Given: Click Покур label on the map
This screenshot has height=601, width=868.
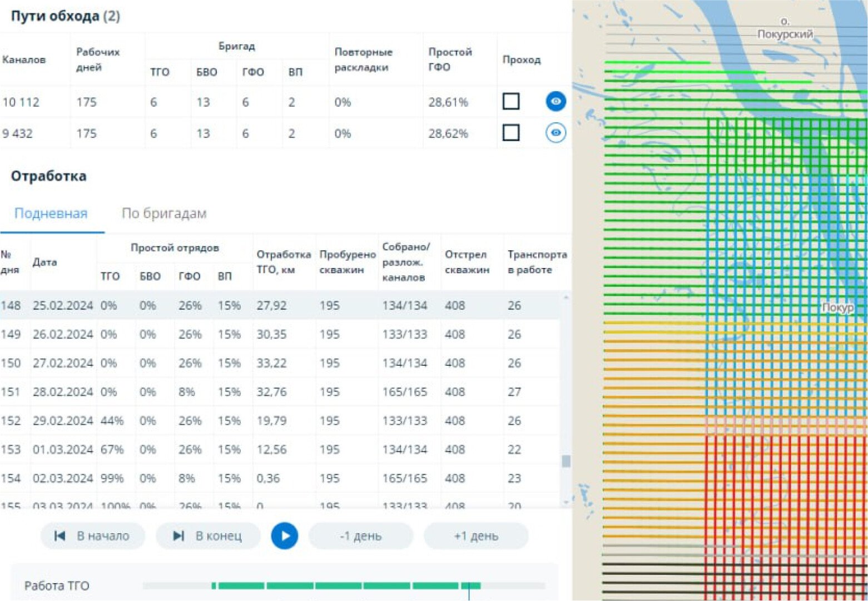Looking at the screenshot, I should point(837,307).
